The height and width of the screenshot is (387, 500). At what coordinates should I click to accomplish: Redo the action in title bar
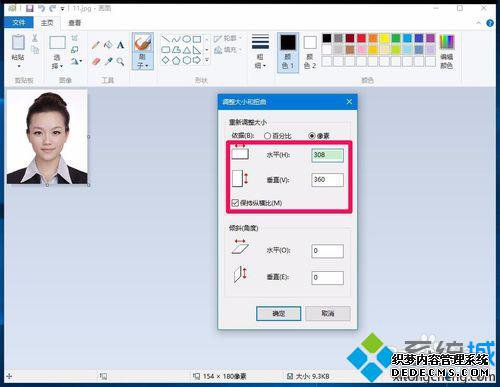52,8
